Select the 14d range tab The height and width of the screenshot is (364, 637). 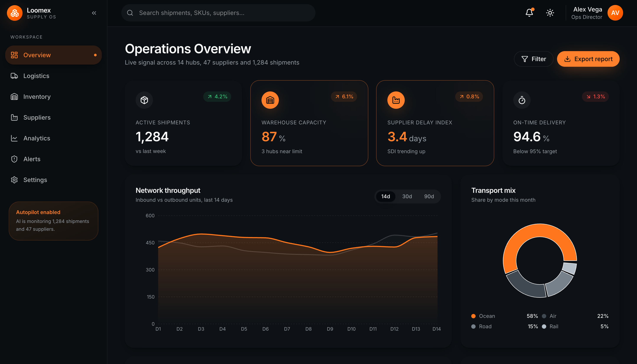[x=385, y=196]
